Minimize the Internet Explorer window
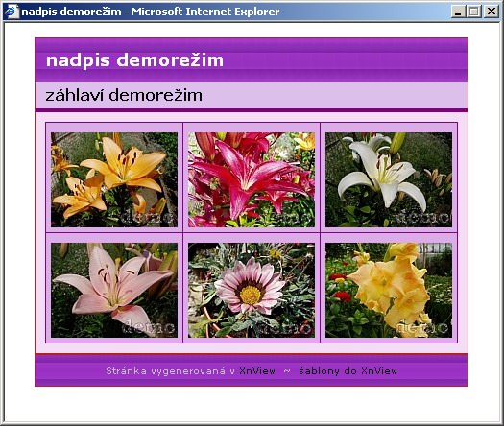The height and width of the screenshot is (426, 504). (x=458, y=12)
